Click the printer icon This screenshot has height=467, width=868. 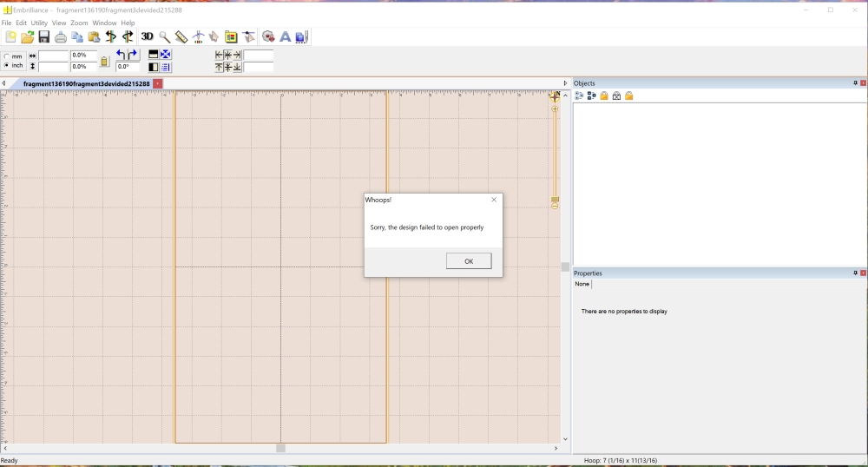pyautogui.click(x=61, y=36)
